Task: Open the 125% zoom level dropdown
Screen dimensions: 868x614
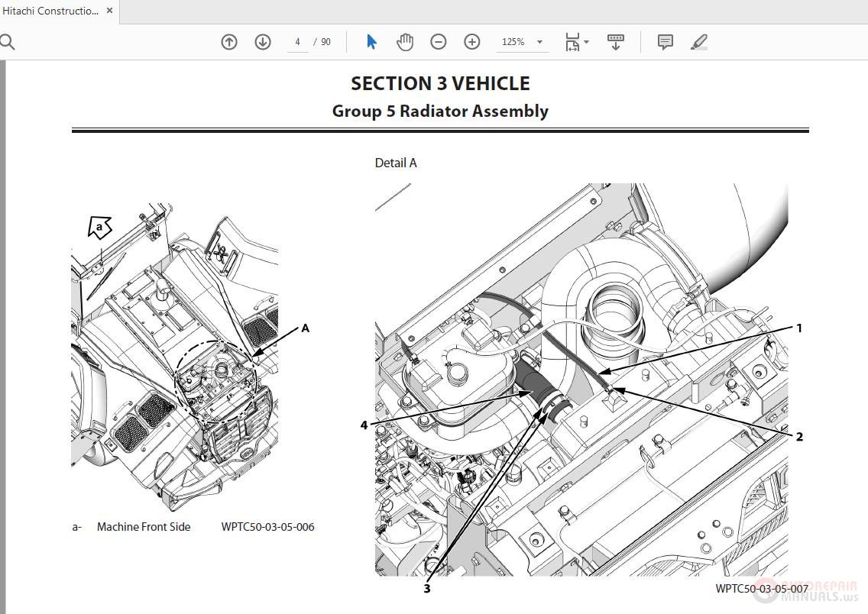Action: (x=540, y=42)
